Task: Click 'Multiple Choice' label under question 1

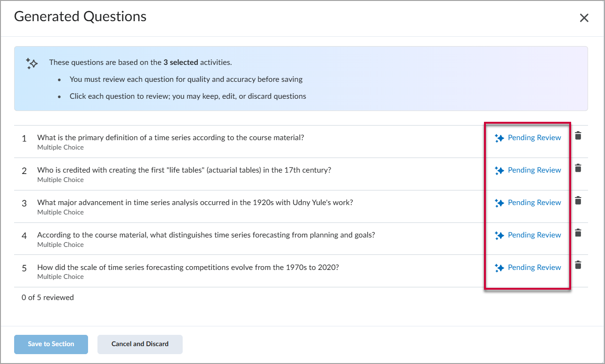Action: [x=60, y=148]
